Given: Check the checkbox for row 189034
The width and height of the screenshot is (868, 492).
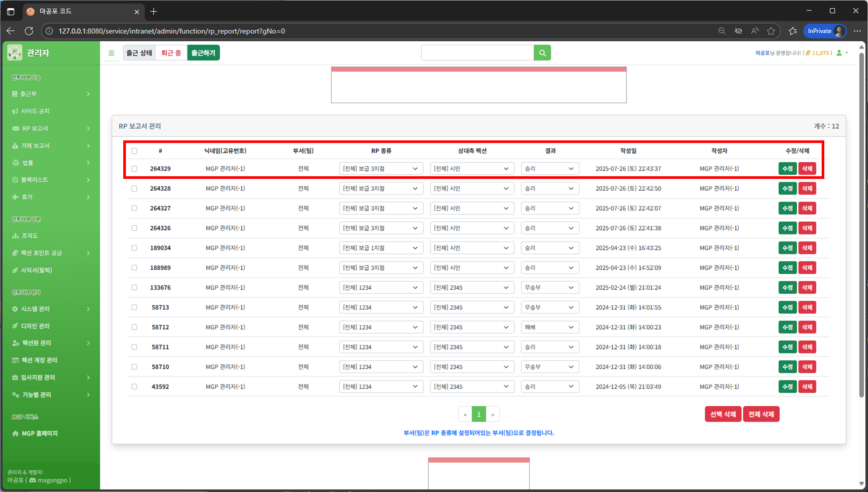Looking at the screenshot, I should 134,248.
